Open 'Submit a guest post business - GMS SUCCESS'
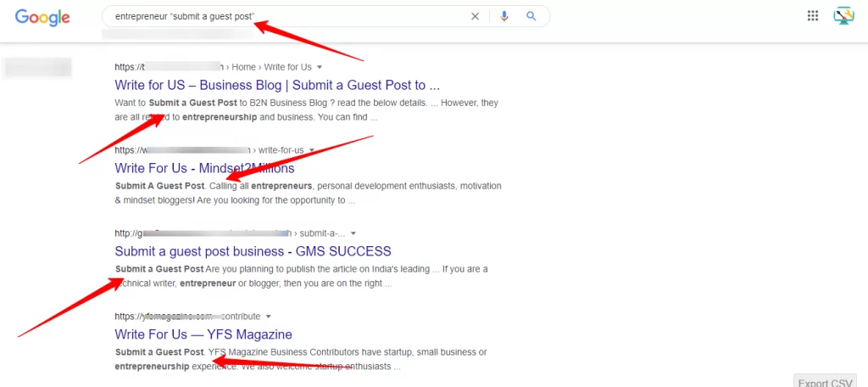The width and height of the screenshot is (868, 387). [x=253, y=251]
